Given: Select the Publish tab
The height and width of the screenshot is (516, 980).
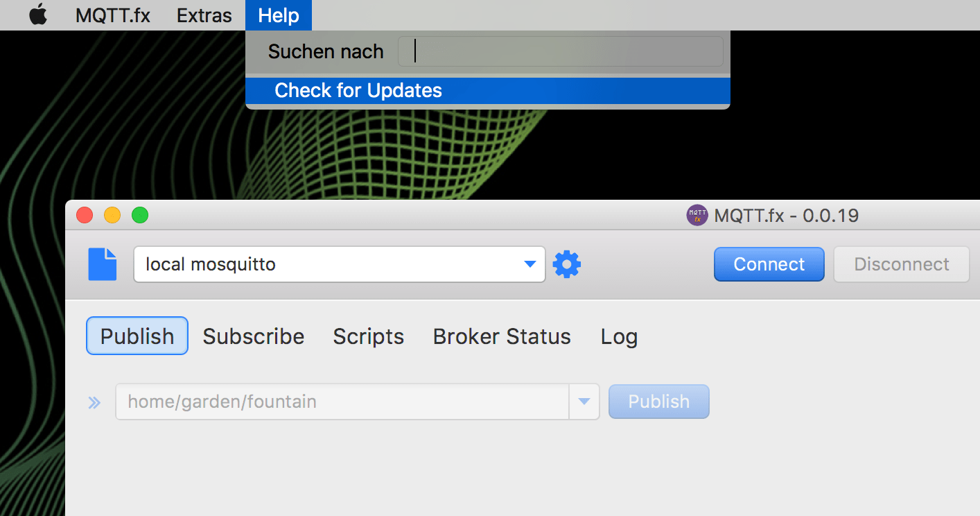Looking at the screenshot, I should pos(137,336).
